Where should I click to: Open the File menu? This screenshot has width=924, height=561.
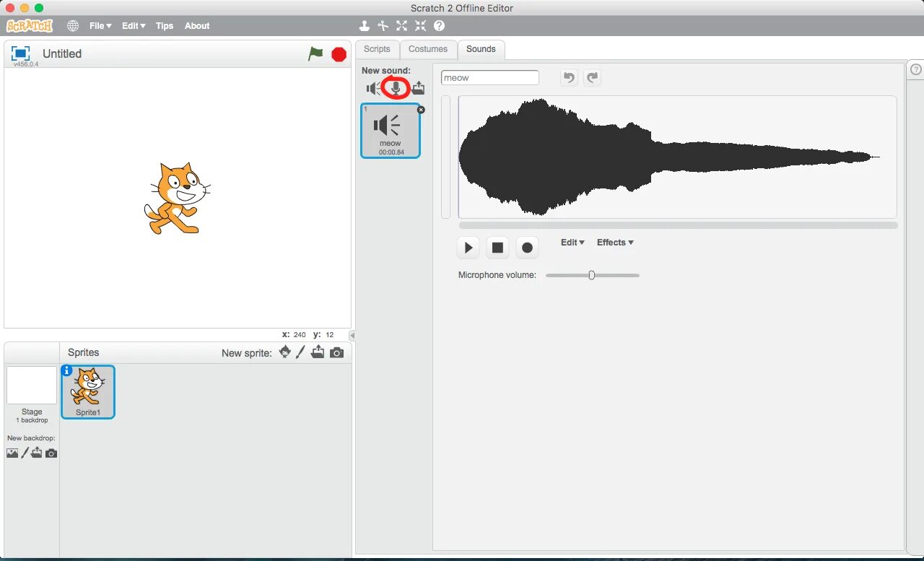click(100, 26)
